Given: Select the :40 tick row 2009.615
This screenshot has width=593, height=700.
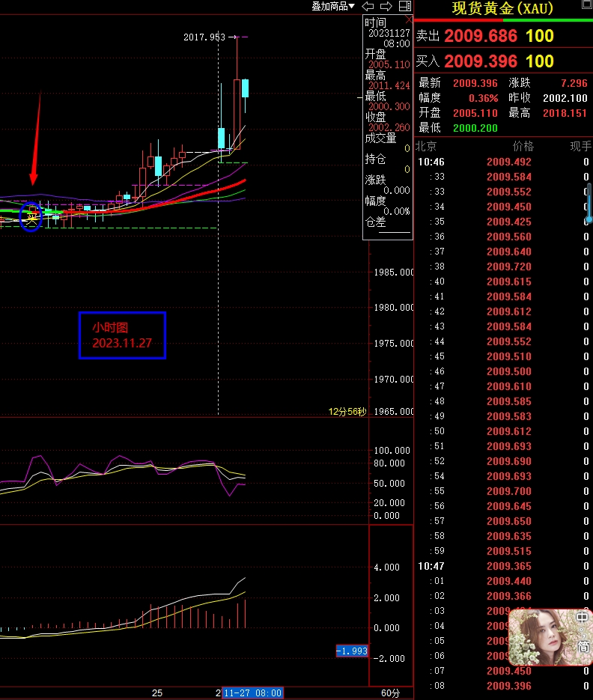Looking at the screenshot, I should point(503,281).
